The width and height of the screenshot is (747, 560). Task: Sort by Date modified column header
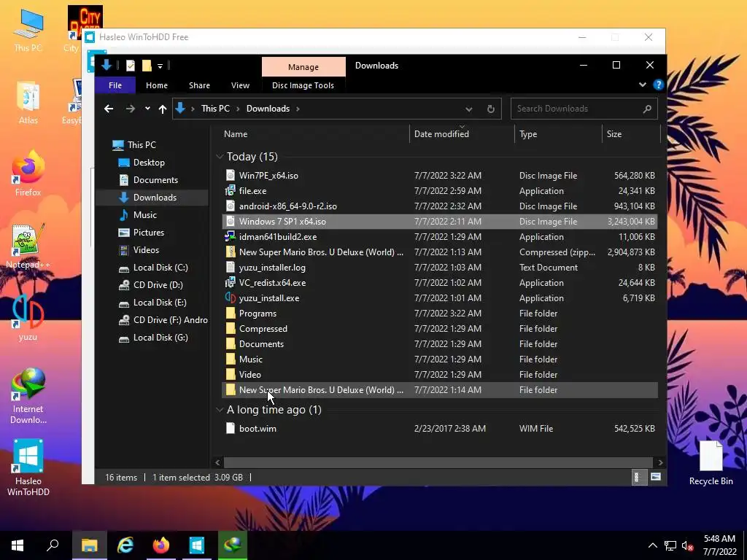[462, 134]
